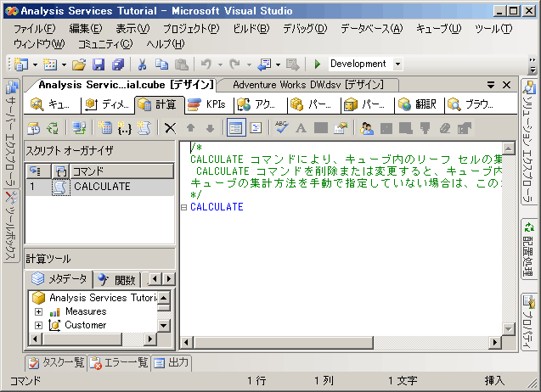Click the Redo icon
The width and height of the screenshot is (541, 392).
tap(235, 64)
